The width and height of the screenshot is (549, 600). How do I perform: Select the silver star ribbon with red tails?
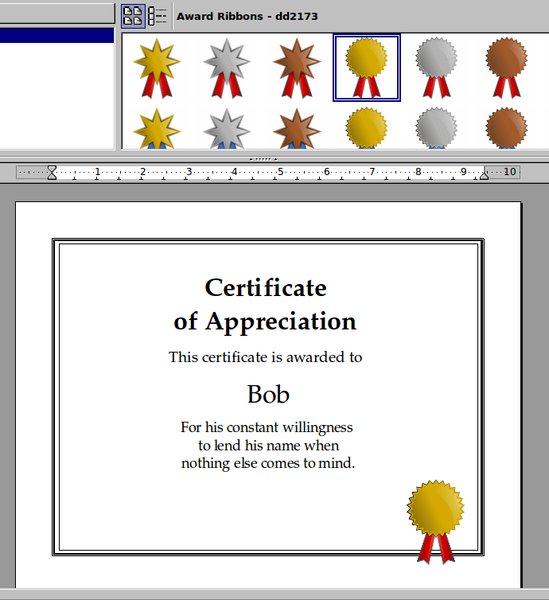click(227, 68)
